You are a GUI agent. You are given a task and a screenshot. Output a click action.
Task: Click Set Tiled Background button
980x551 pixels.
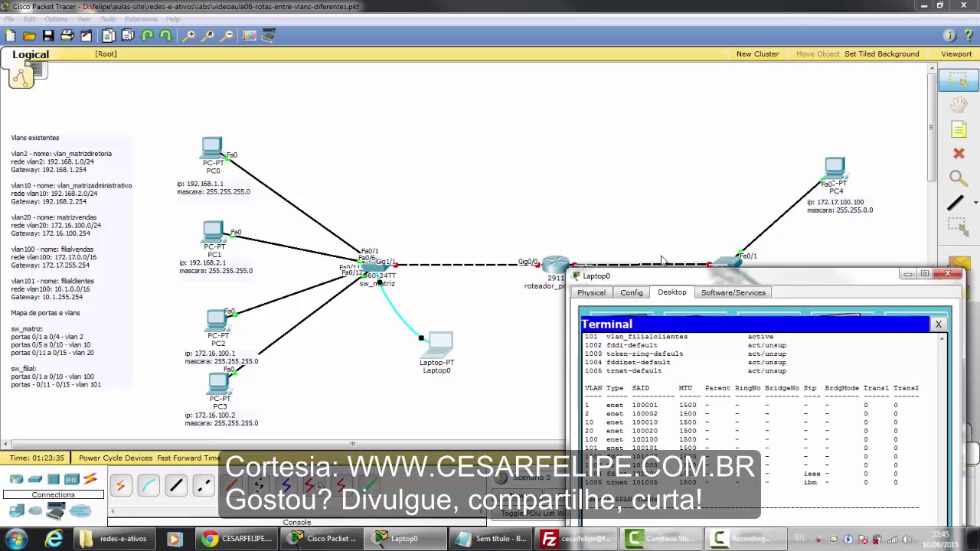[881, 54]
